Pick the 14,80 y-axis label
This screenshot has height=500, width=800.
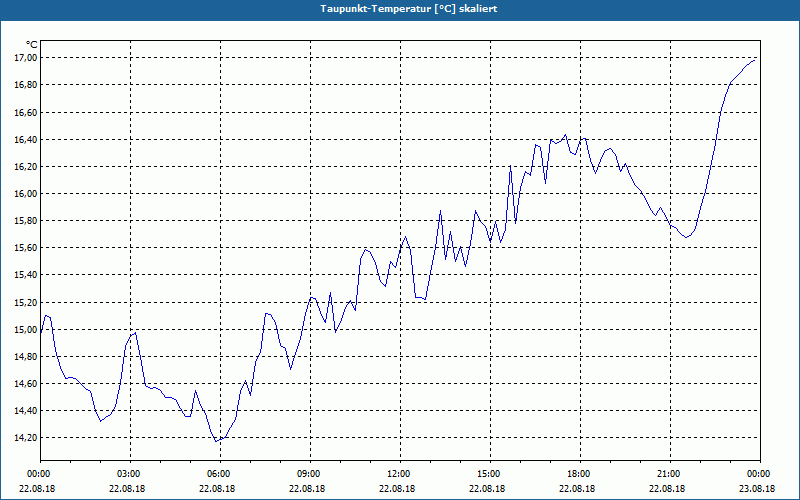[26, 357]
